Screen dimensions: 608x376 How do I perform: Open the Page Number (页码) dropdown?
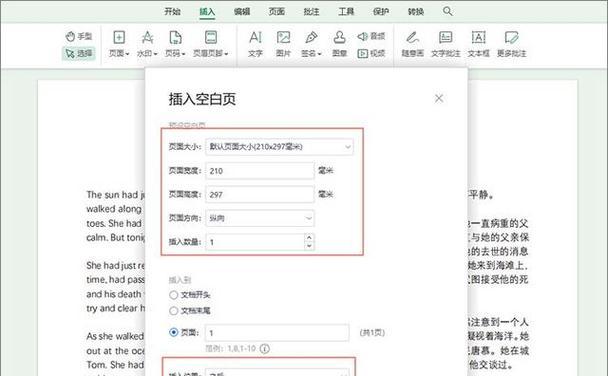[x=175, y=44]
